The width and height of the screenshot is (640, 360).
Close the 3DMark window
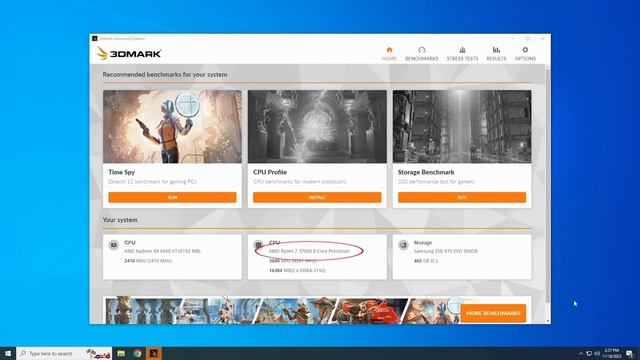tap(543, 38)
